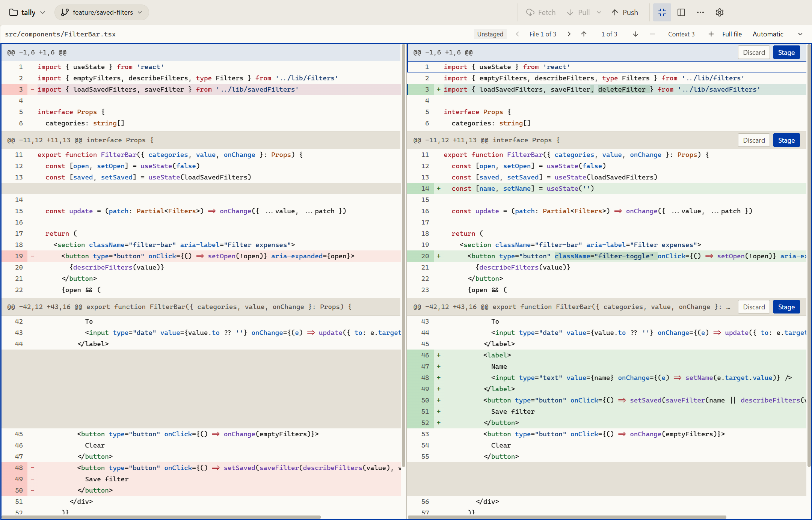
Task: Pull changes from remote
Action: [578, 12]
